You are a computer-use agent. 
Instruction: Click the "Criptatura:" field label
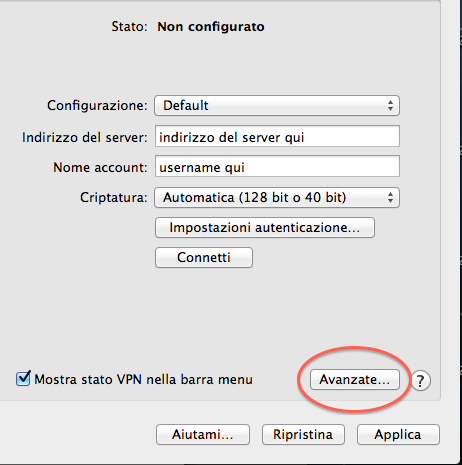[x=114, y=198]
